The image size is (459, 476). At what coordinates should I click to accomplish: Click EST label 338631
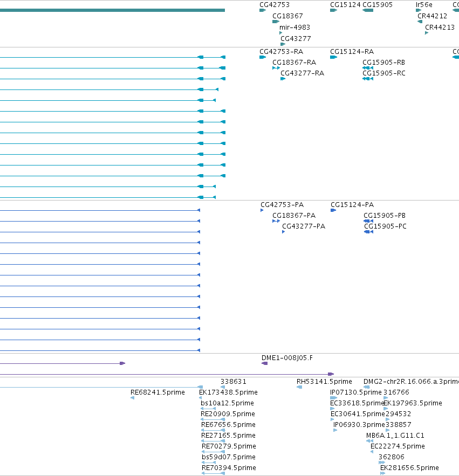(234, 382)
